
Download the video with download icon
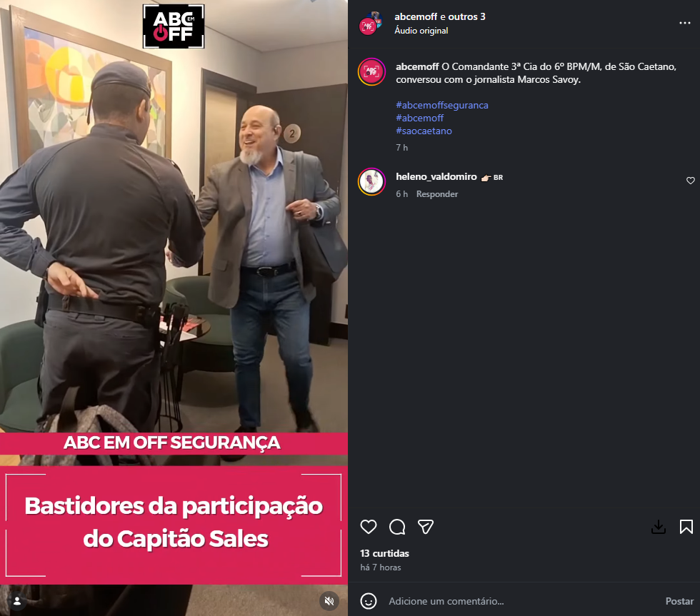pyautogui.click(x=659, y=527)
